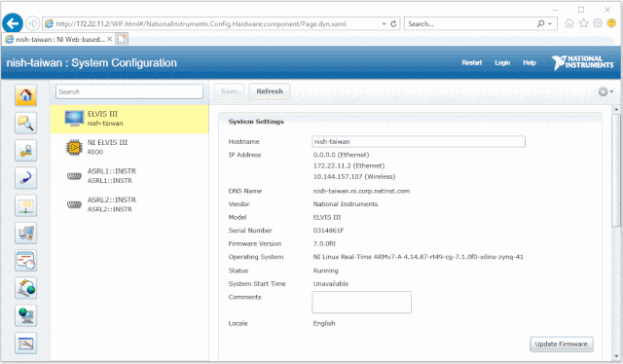The image size is (623, 364).
Task: Open the padlock security configuration icon
Action: click(26, 150)
